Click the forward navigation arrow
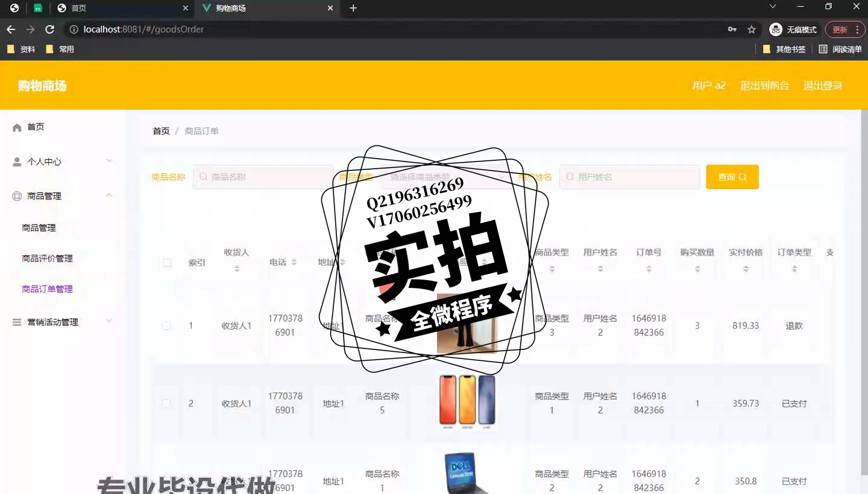 click(x=30, y=30)
